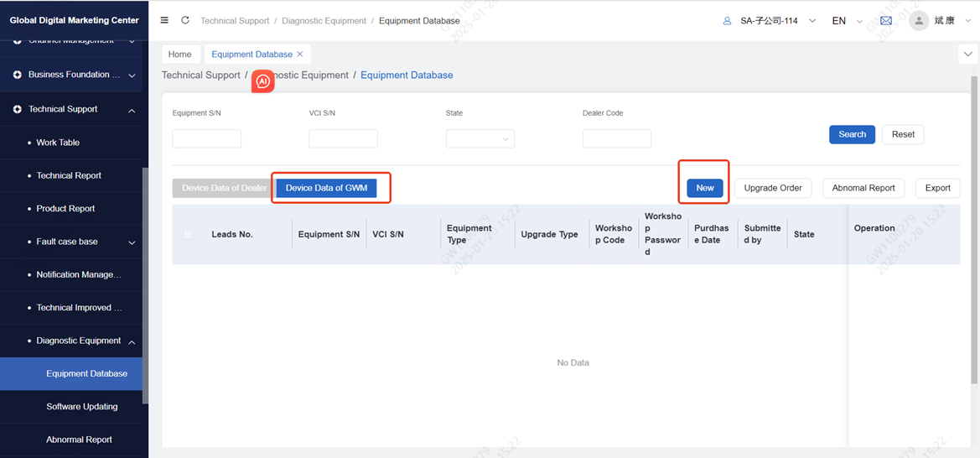Click the user avatar icon
The image size is (980, 458).
coord(920,21)
